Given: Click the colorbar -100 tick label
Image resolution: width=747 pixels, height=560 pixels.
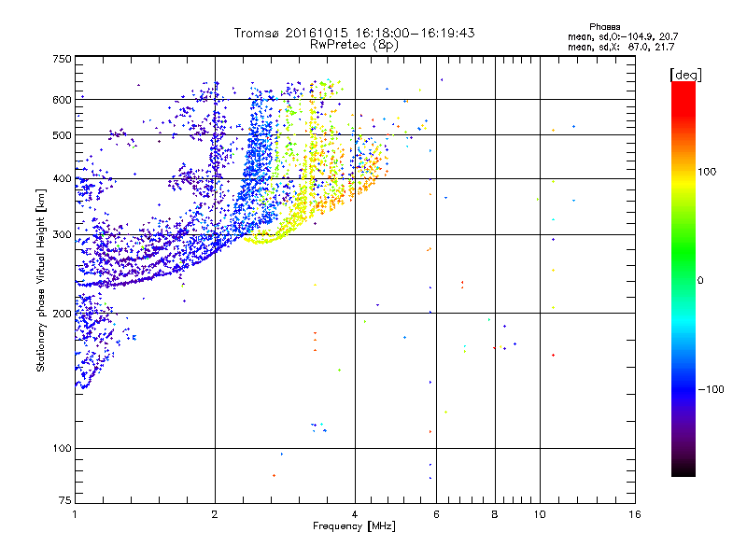Looking at the screenshot, I should point(712,389).
